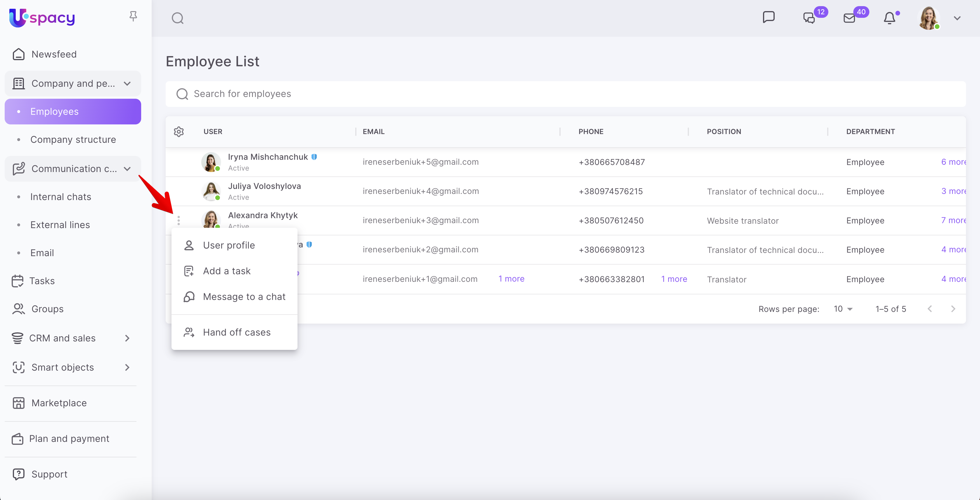Collapse the Company and people section
Image resolution: width=980 pixels, height=500 pixels.
click(x=127, y=84)
